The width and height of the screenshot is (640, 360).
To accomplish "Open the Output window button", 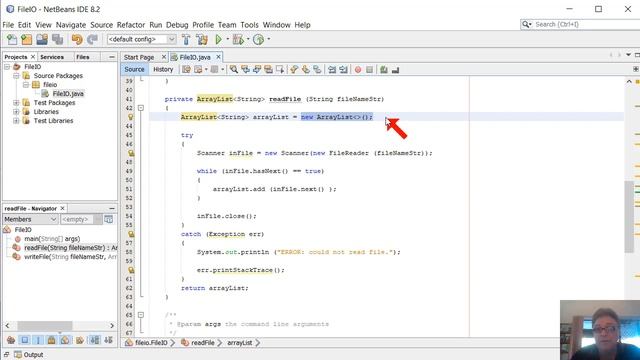I will [x=29, y=355].
